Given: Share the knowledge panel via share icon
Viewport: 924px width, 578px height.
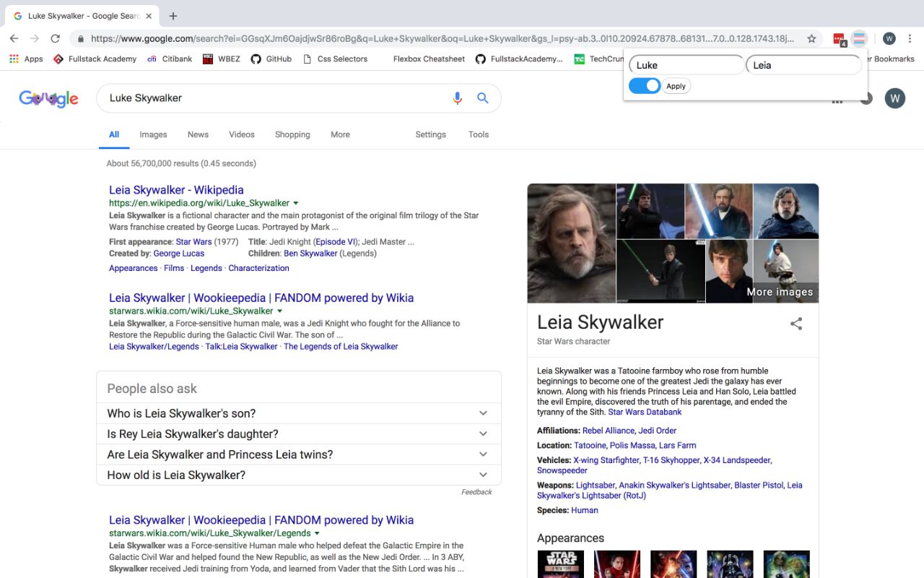Looking at the screenshot, I should pos(796,324).
